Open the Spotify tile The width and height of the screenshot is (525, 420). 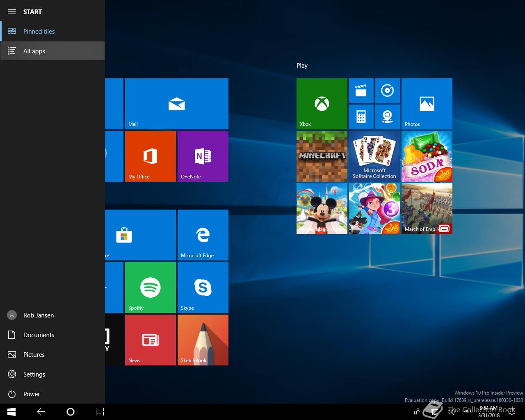(150, 288)
